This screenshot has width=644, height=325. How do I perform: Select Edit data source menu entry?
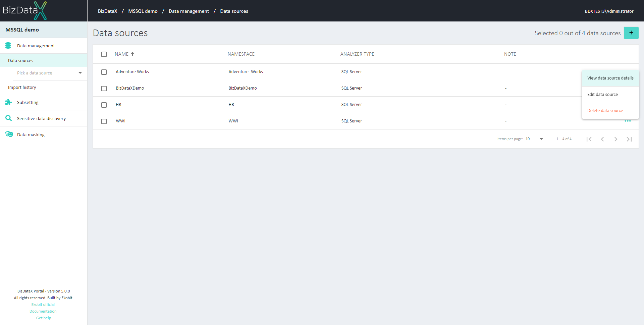[610, 95]
